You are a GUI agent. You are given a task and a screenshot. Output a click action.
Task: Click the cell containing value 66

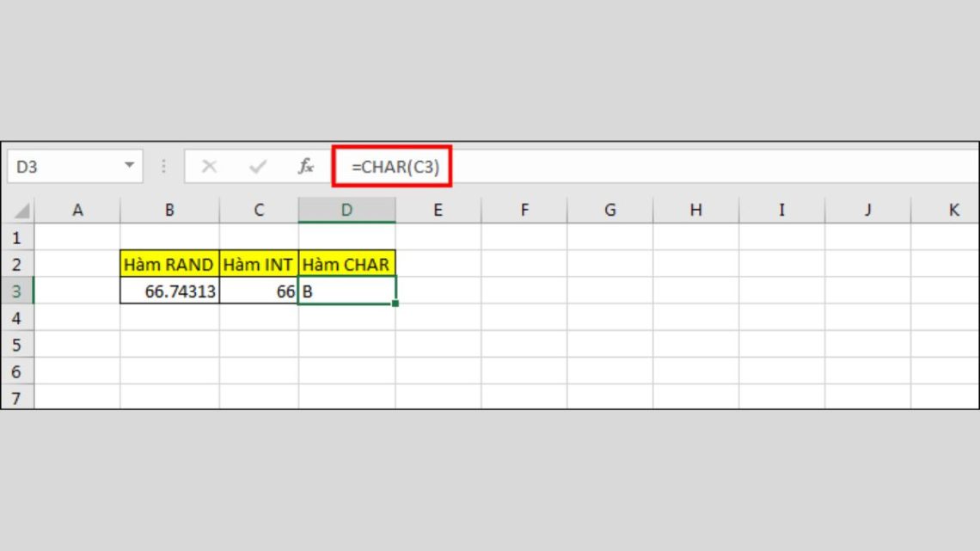tap(257, 291)
